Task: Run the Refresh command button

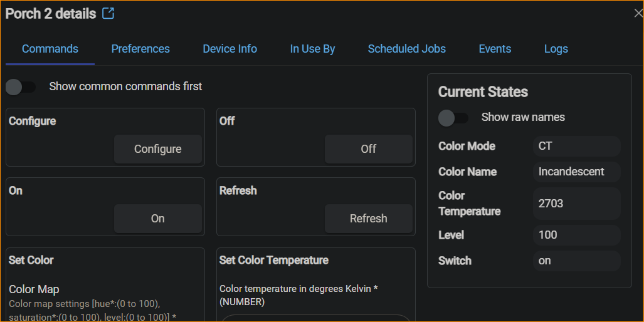Action: pos(368,219)
